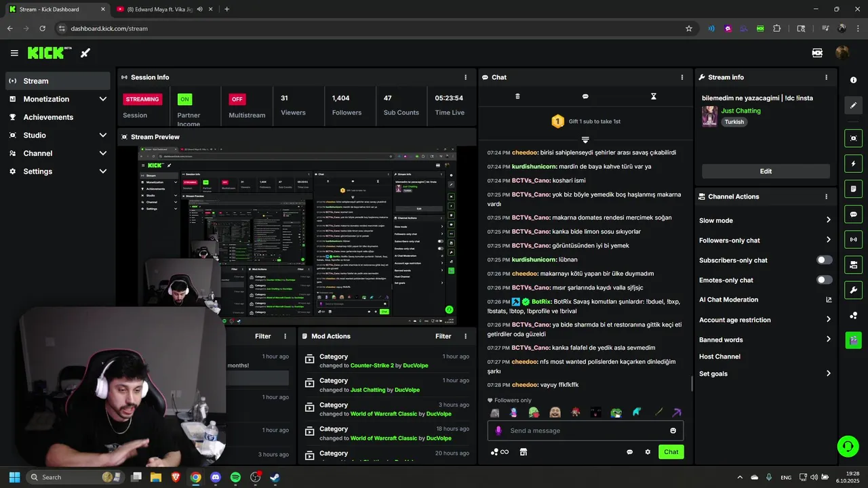The image size is (868, 488).
Task: Expand the Settings sidebar section
Action: pyautogui.click(x=103, y=171)
